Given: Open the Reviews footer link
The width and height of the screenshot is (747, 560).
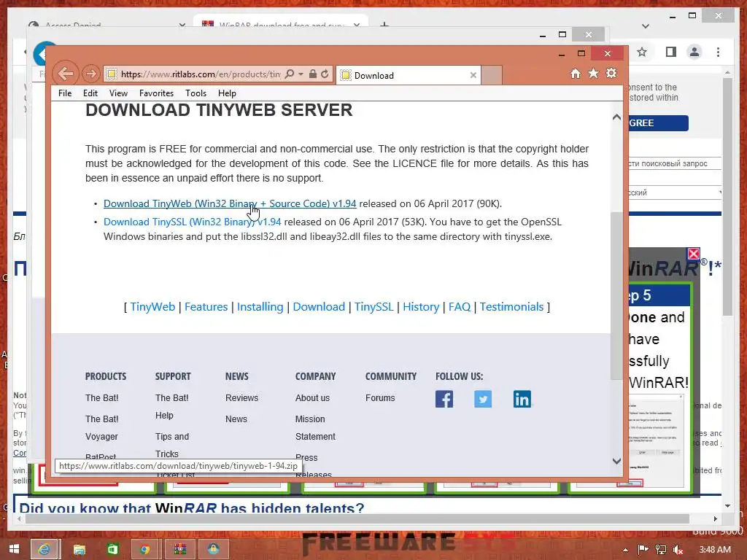Looking at the screenshot, I should pos(241,398).
